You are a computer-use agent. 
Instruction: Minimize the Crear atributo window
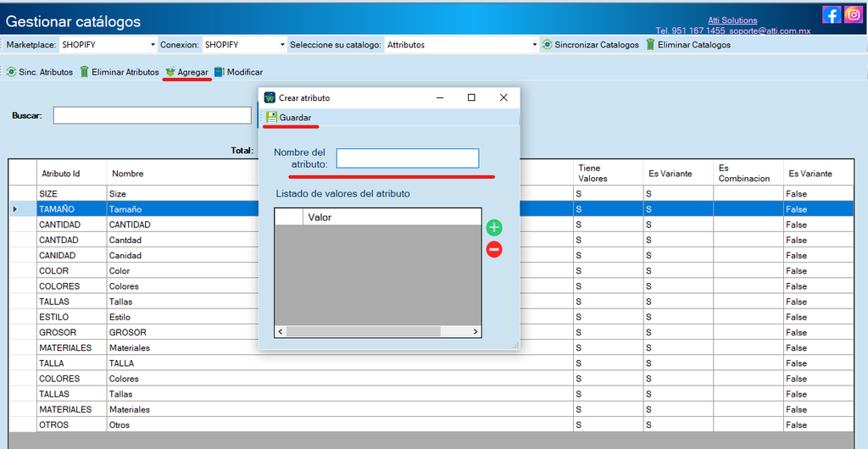[x=440, y=97]
